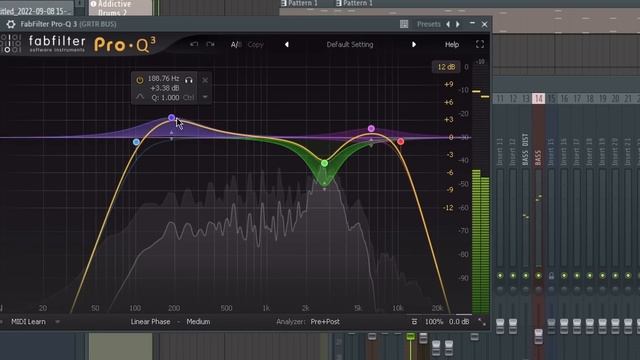Image resolution: width=640 pixels, height=360 pixels.
Task: Select previous preset left of Default Setting
Action: coord(287,44)
